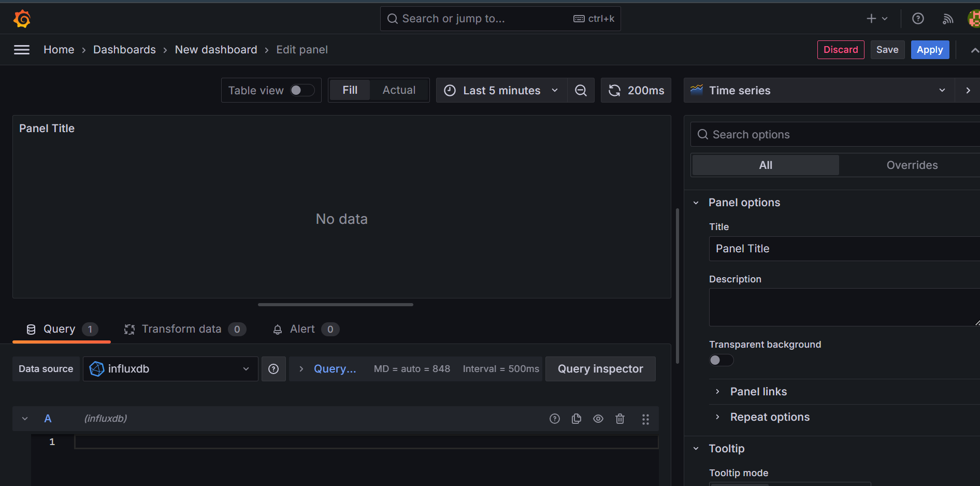The image size is (980, 486).
Task: Expand the Repeat options section
Action: [770, 417]
